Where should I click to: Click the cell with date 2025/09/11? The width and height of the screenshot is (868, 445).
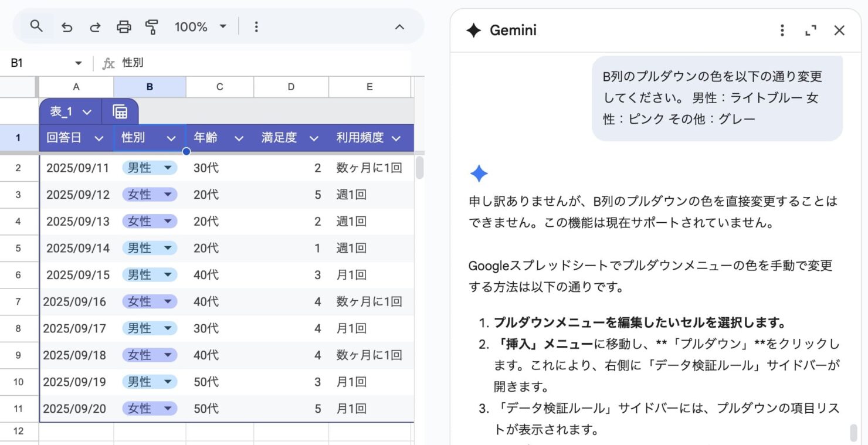coord(77,168)
